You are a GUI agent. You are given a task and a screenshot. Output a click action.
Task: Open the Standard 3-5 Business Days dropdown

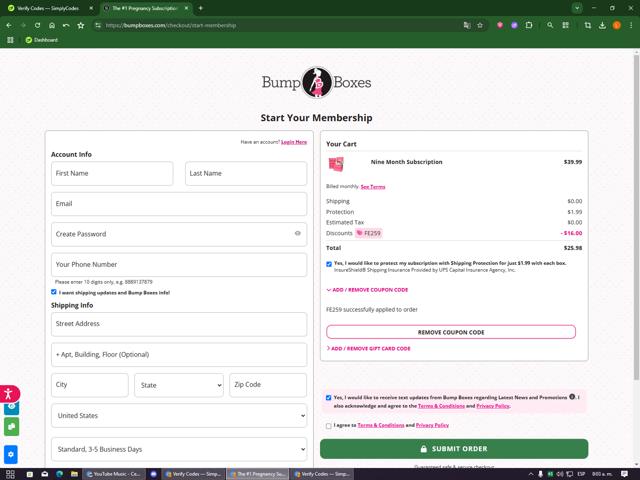179,449
